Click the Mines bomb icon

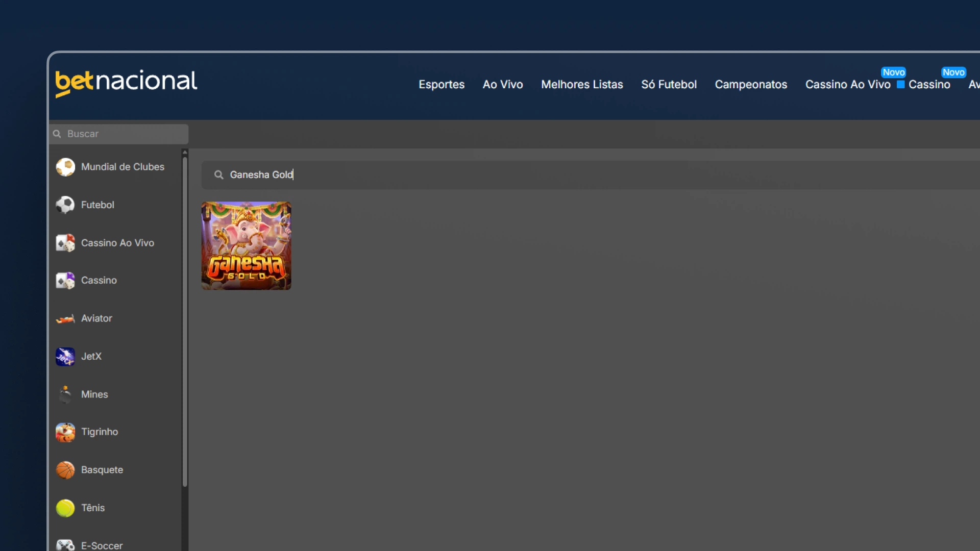[65, 394]
